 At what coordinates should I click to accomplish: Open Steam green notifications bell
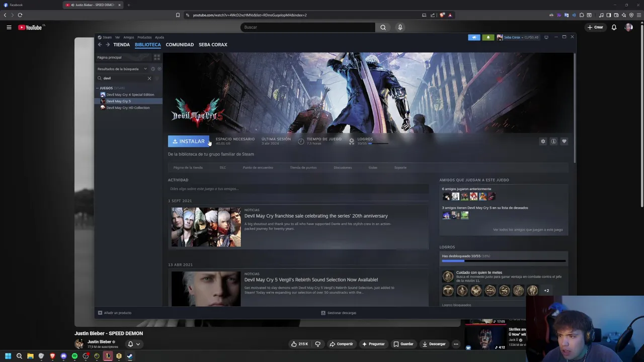pyautogui.click(x=488, y=37)
